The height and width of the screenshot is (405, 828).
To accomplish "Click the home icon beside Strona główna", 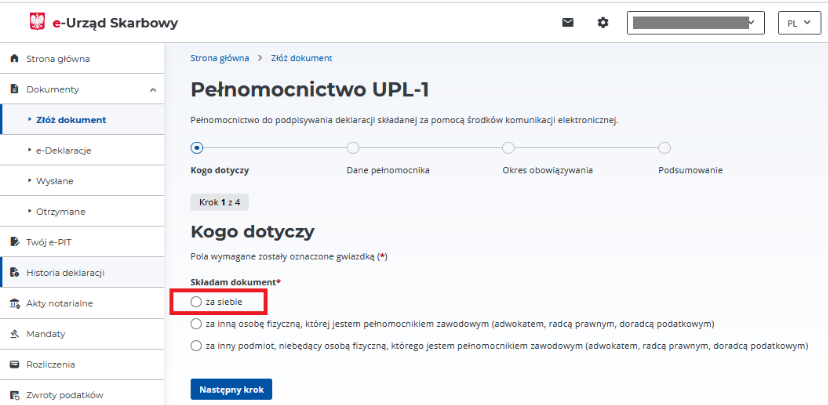I will (x=14, y=59).
